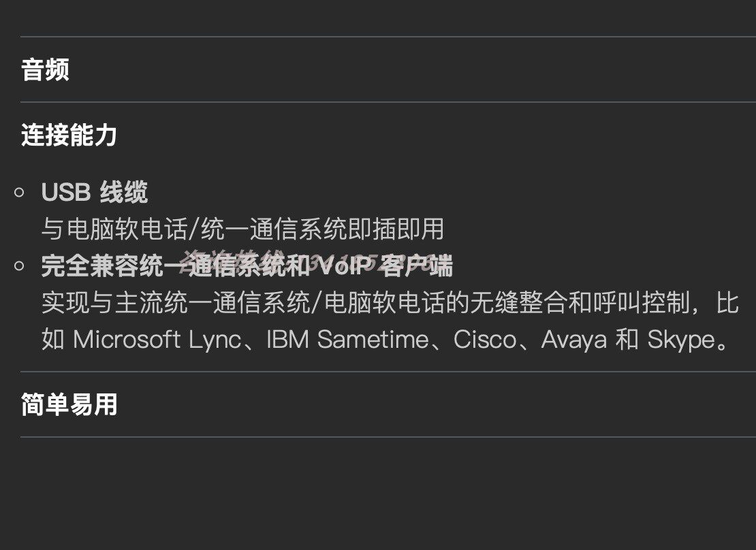The image size is (756, 550).
Task: Expand the 音频 section
Action: point(45,70)
